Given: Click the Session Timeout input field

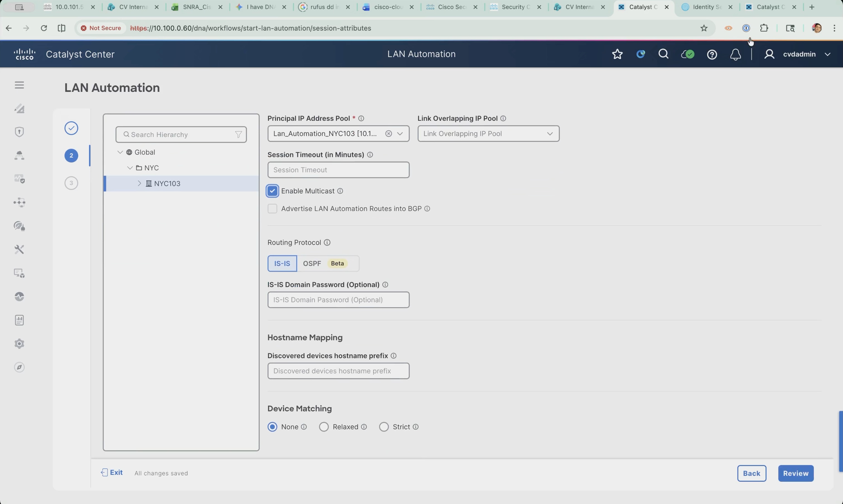Looking at the screenshot, I should click(338, 170).
